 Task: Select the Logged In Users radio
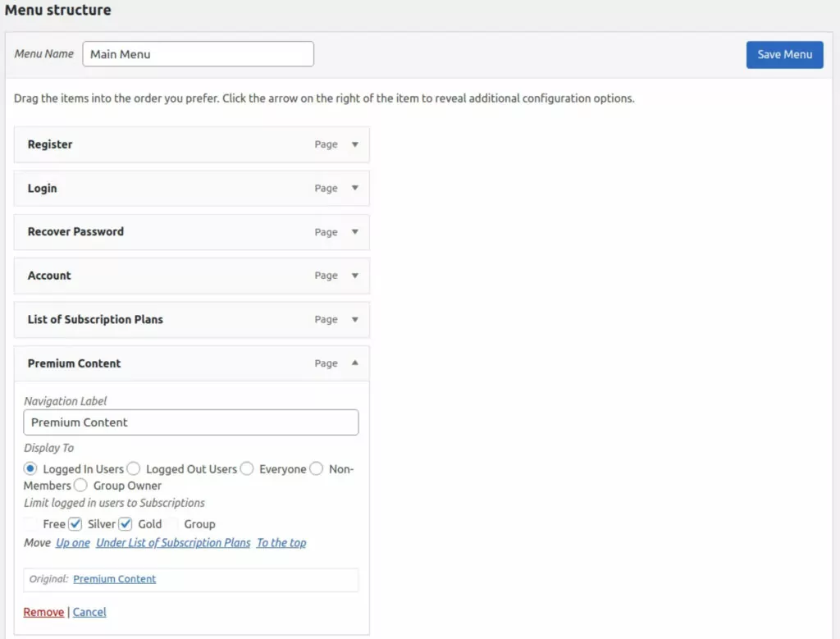coord(30,468)
